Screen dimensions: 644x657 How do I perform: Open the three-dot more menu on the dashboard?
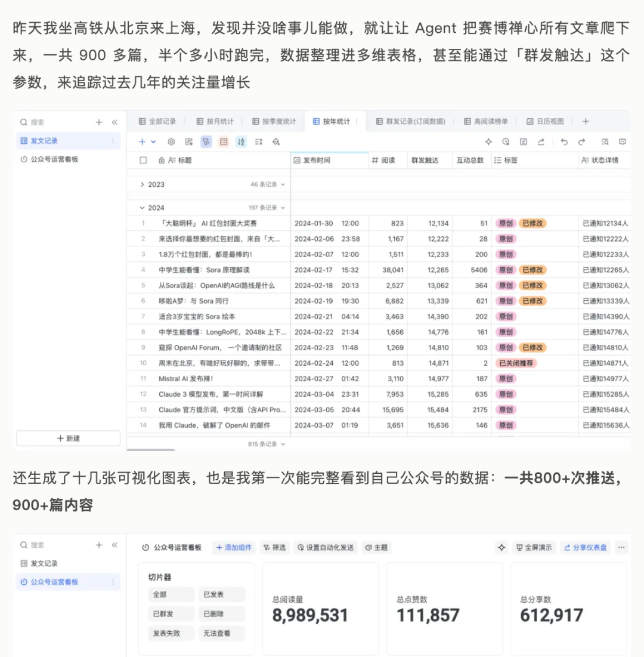pyautogui.click(x=621, y=548)
